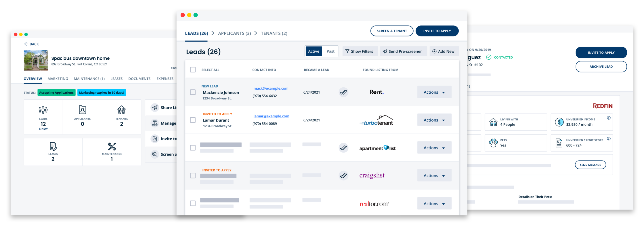The width and height of the screenshot is (644, 226).
Task: Tick the checkbox in craigslist row
Action: (193, 175)
